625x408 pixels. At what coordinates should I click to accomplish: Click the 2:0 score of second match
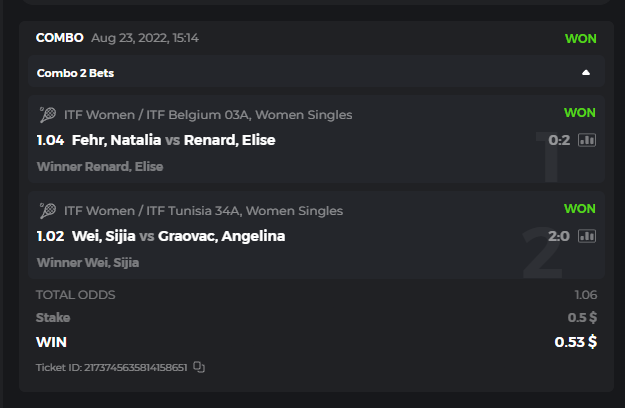[559, 236]
